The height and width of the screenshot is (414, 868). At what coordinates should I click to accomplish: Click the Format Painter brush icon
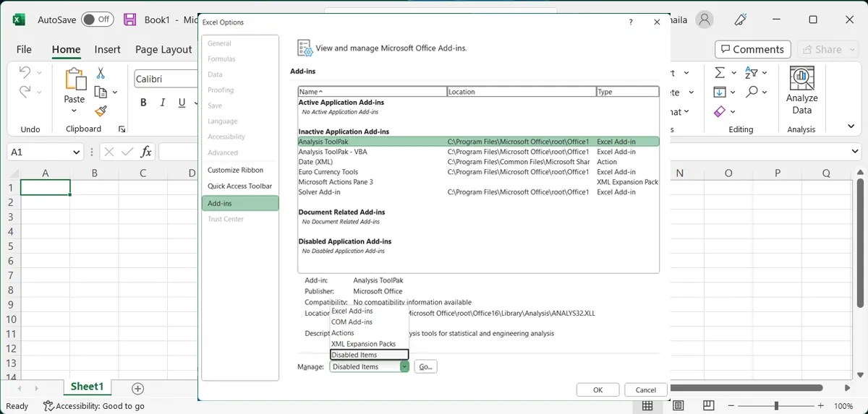click(101, 111)
